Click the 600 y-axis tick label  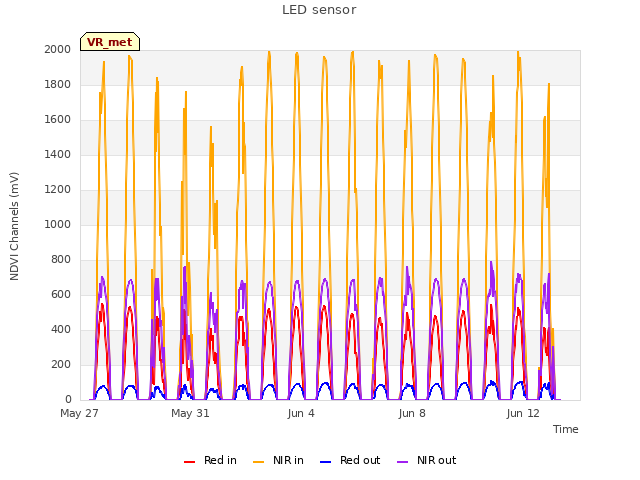click(x=61, y=294)
